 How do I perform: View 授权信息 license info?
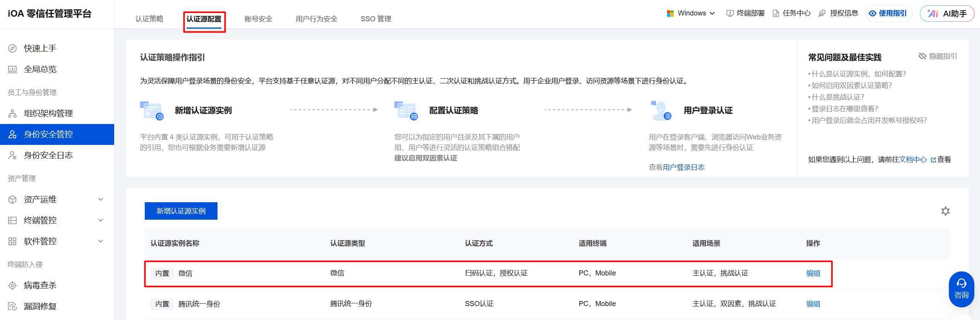click(838, 13)
